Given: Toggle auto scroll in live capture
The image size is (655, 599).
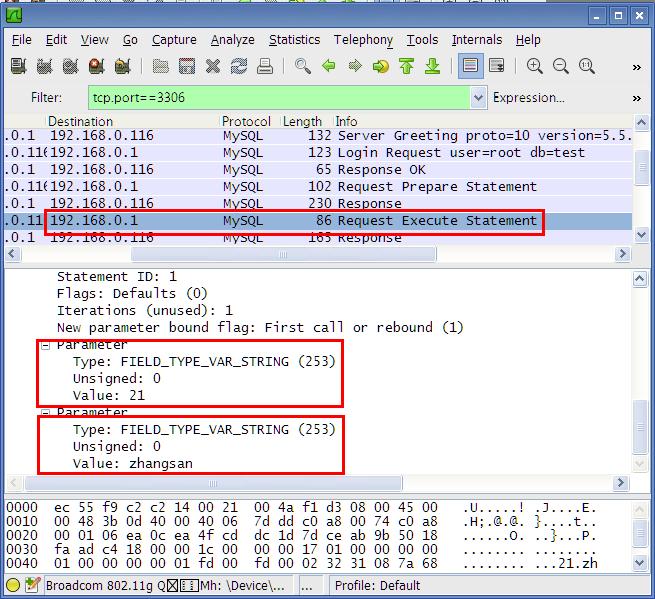Looking at the screenshot, I should tap(497, 66).
